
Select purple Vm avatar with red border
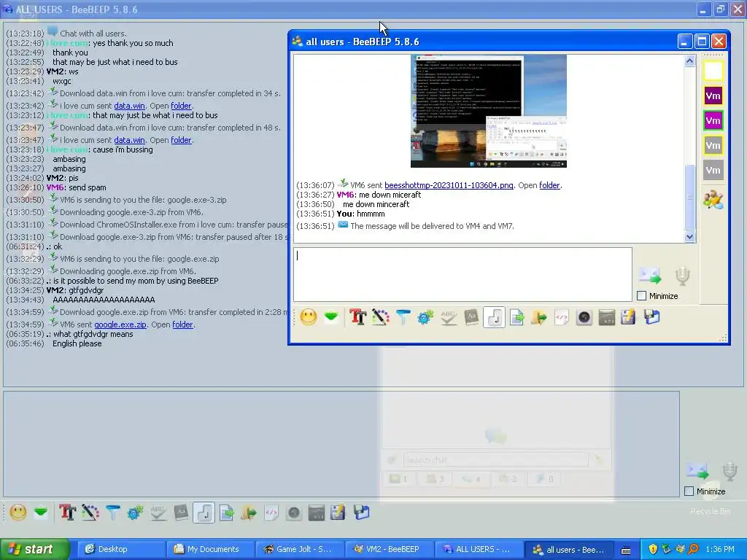pos(713,96)
